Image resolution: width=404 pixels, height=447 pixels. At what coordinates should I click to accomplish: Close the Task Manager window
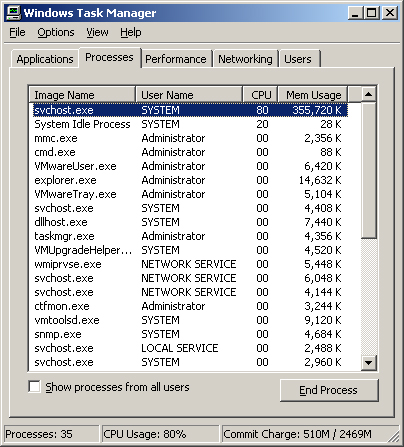tap(389, 13)
